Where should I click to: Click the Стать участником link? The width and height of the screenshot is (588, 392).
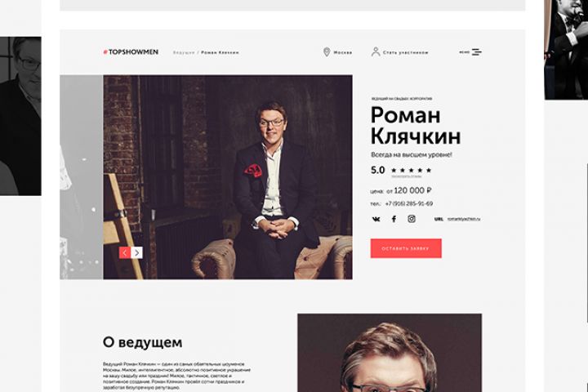405,52
